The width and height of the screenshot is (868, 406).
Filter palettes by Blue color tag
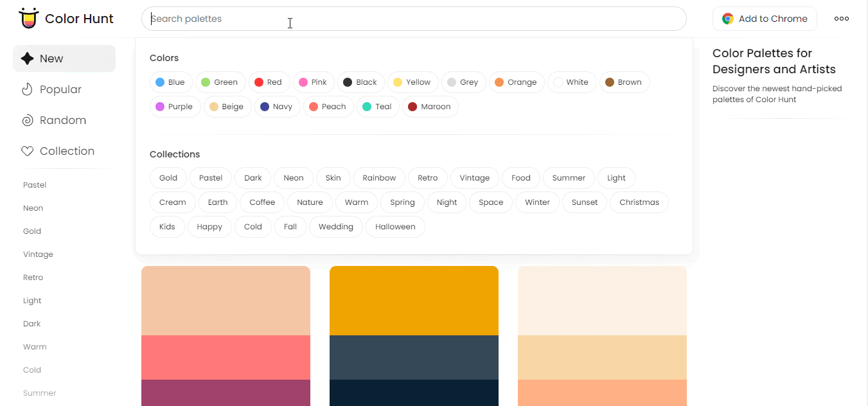click(x=170, y=82)
